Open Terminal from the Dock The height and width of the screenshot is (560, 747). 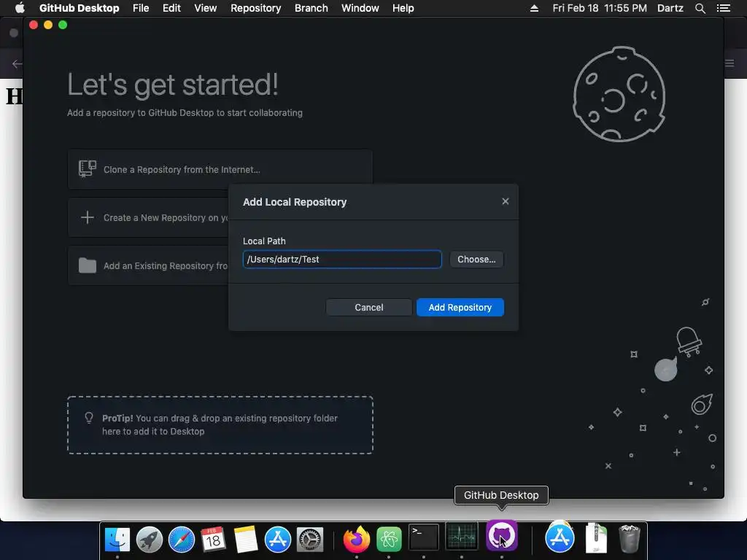(424, 537)
